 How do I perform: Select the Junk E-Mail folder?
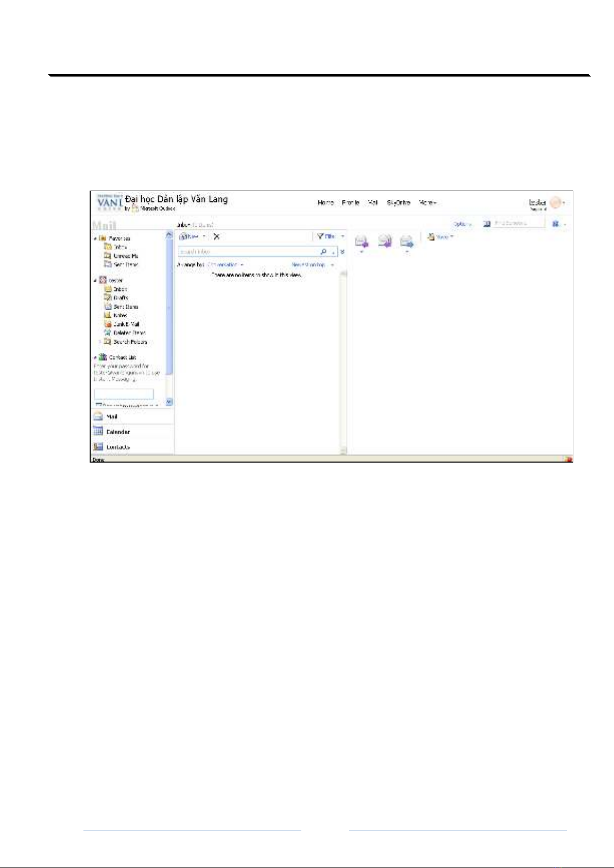point(126,324)
